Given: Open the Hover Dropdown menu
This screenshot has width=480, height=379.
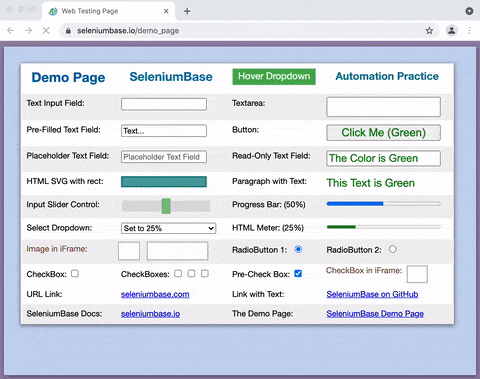Looking at the screenshot, I should point(274,76).
